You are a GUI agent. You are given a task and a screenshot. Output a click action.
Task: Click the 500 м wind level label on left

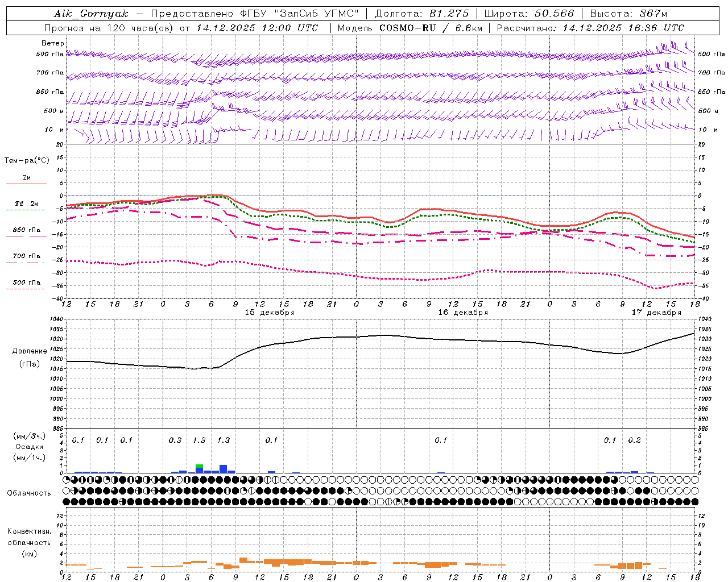point(54,111)
